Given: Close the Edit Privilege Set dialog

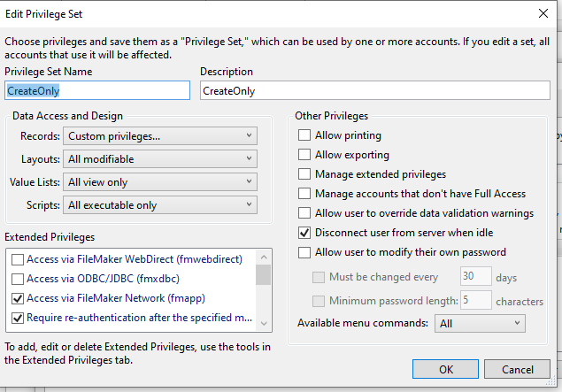Looking at the screenshot, I should pos(543,13).
